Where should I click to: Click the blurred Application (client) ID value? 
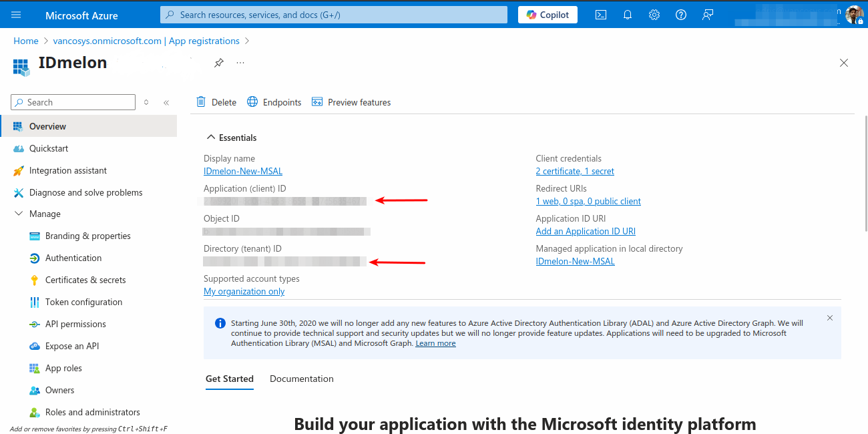(x=285, y=201)
